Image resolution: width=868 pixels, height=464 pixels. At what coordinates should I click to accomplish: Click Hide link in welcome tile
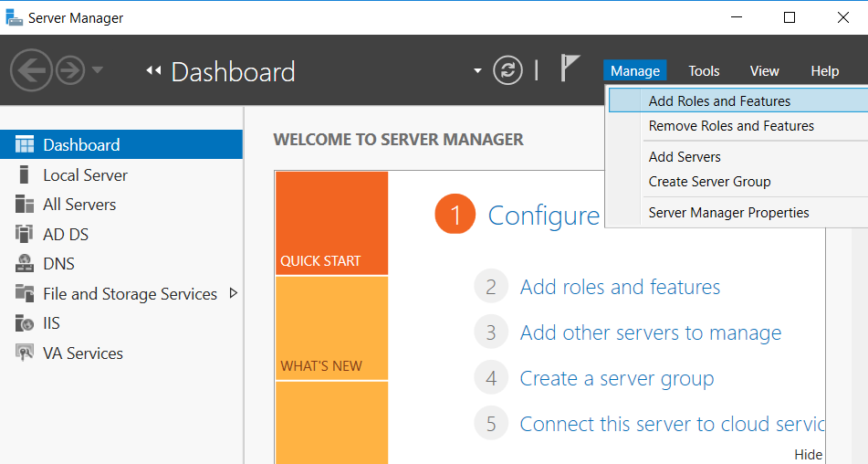coord(808,455)
